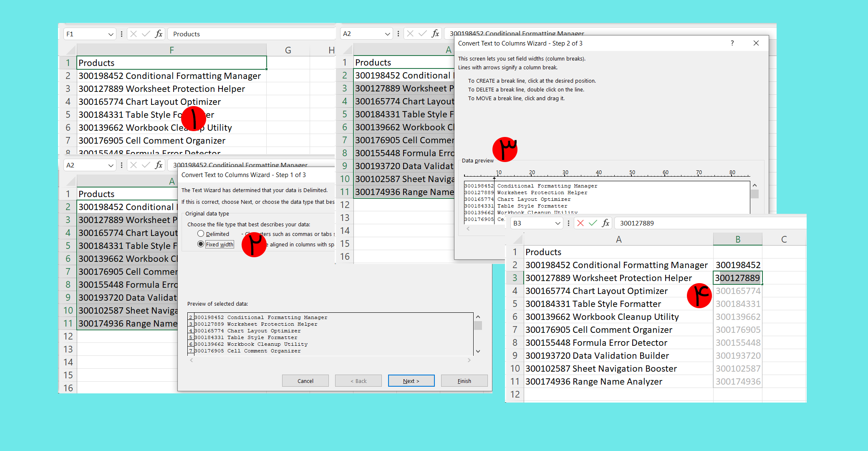Click the Cancel button in the Step 1 wizard
Viewport: 868px width, 451px height.
click(x=305, y=381)
